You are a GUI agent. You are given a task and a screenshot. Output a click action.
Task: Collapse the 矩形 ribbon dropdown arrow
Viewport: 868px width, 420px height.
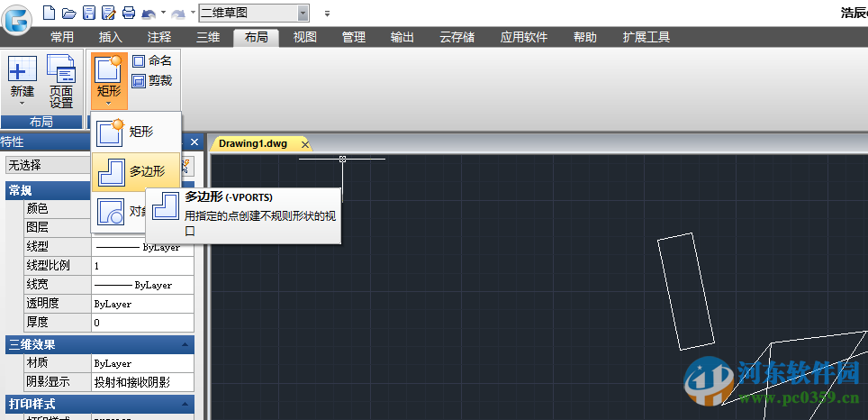(108, 104)
